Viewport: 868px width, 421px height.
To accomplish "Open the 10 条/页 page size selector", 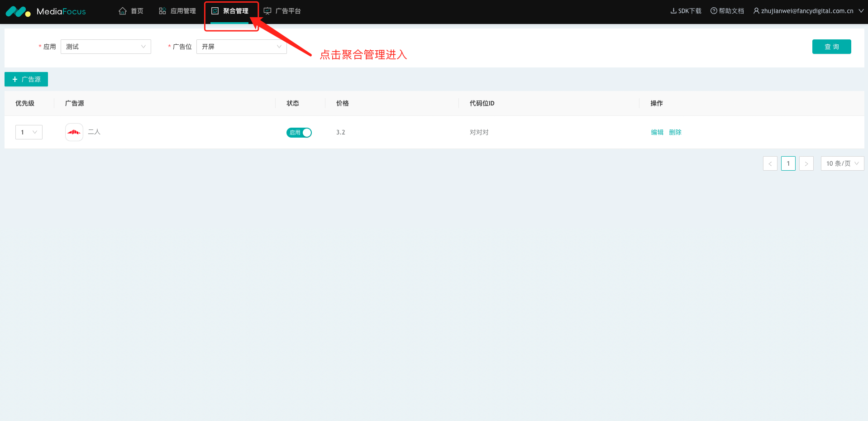I will click(x=842, y=163).
